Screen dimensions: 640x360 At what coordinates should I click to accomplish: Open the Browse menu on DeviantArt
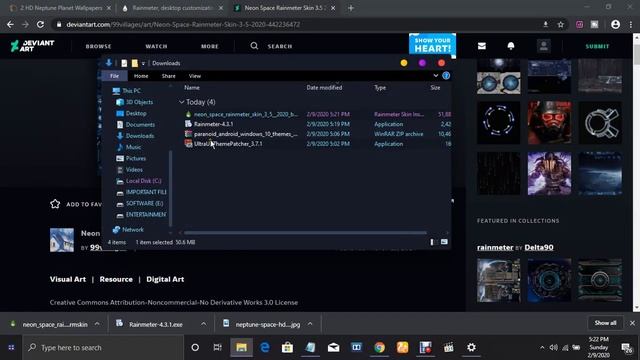(98, 46)
